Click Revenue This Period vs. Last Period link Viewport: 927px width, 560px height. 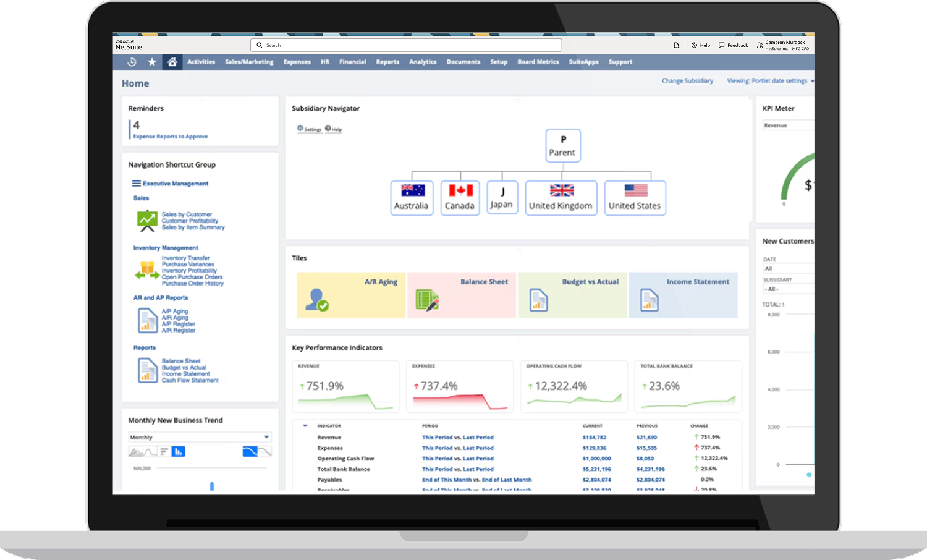click(458, 437)
